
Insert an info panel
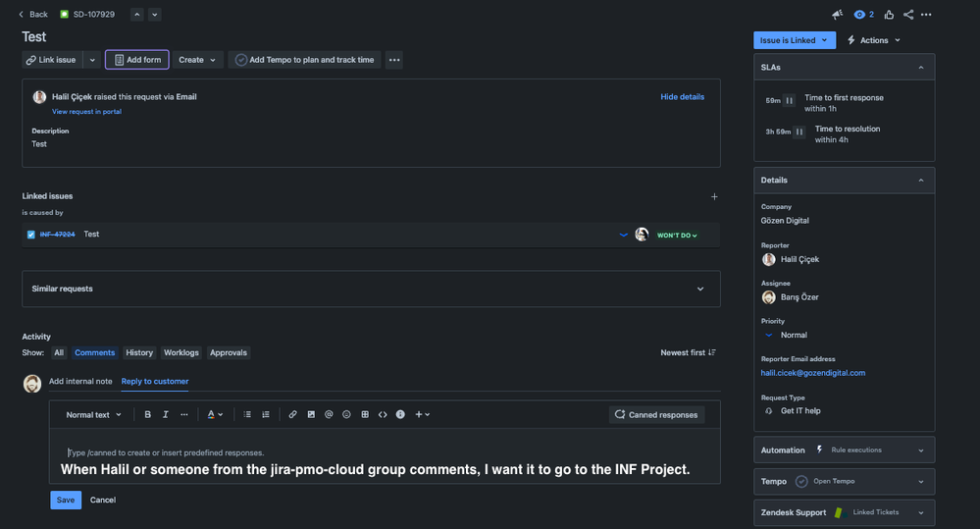[400, 414]
